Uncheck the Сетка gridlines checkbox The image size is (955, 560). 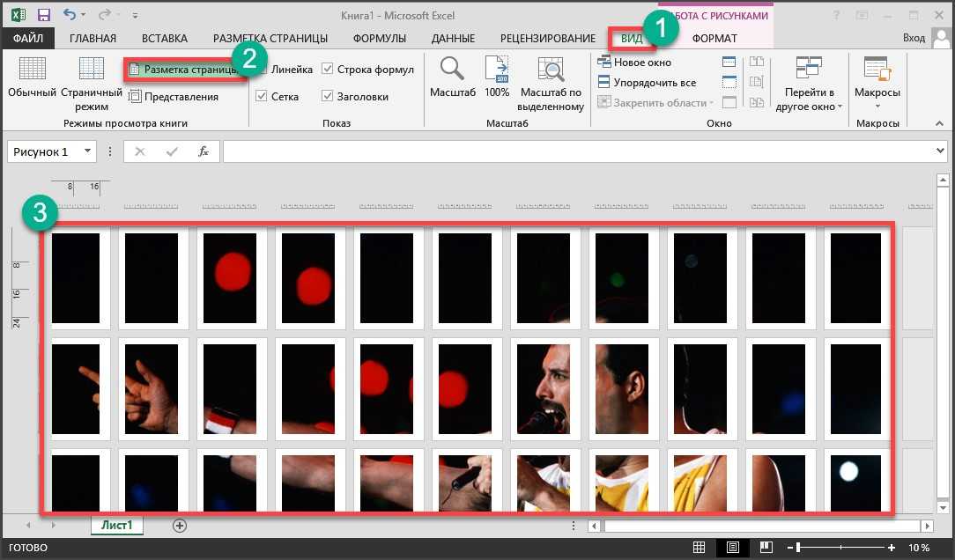[x=262, y=97]
